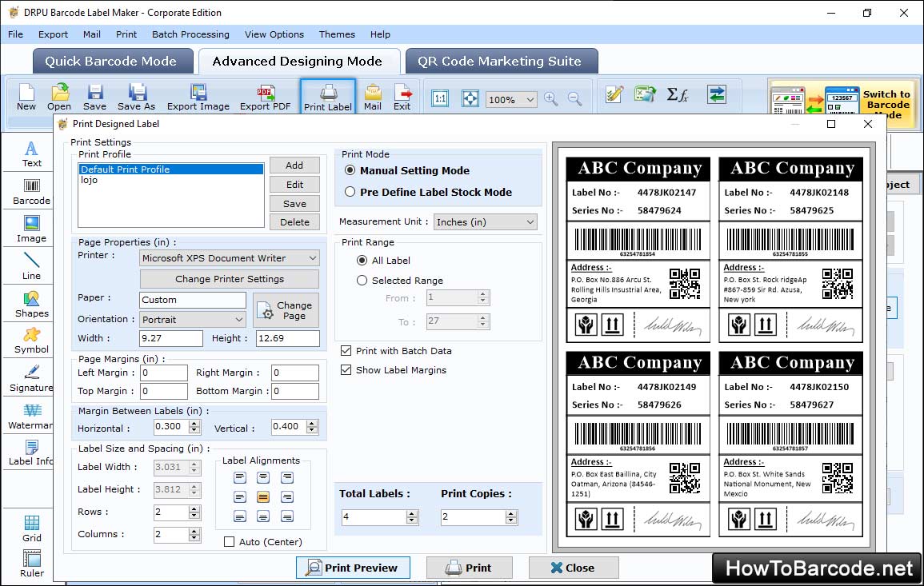The width and height of the screenshot is (924, 586).
Task: Increase the Total Labels spinner value
Action: 412,513
